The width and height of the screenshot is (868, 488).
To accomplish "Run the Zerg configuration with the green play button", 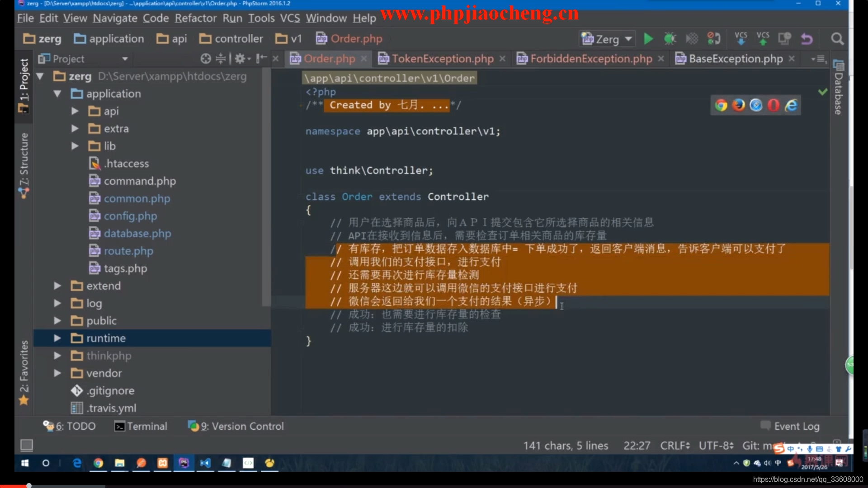I will coord(648,39).
